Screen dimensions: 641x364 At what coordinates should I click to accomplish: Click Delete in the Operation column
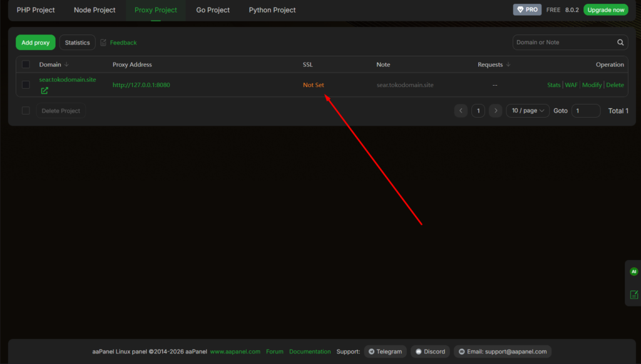615,85
